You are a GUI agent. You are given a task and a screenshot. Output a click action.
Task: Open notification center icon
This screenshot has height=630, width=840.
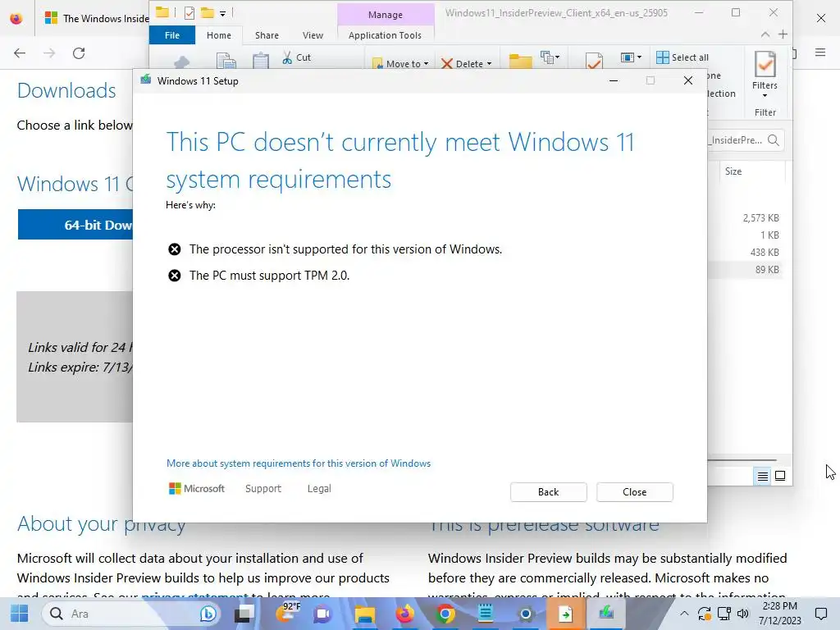[820, 614]
